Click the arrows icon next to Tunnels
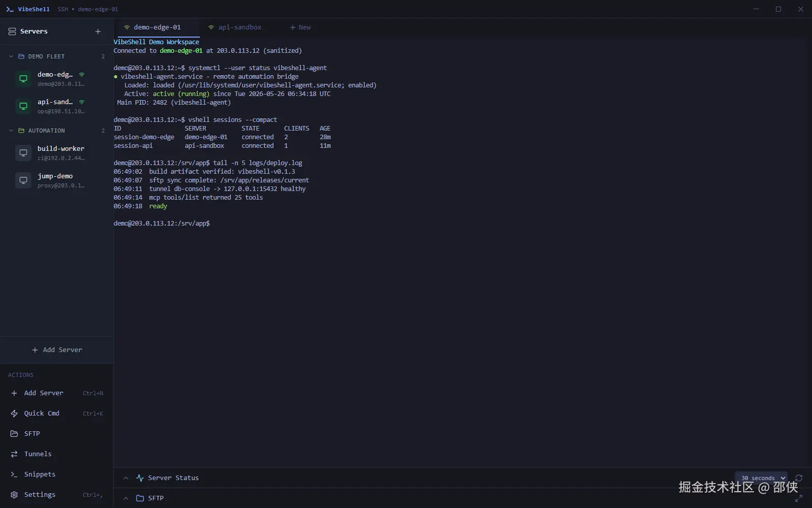Screen dimensions: 812x508 pos(14,454)
